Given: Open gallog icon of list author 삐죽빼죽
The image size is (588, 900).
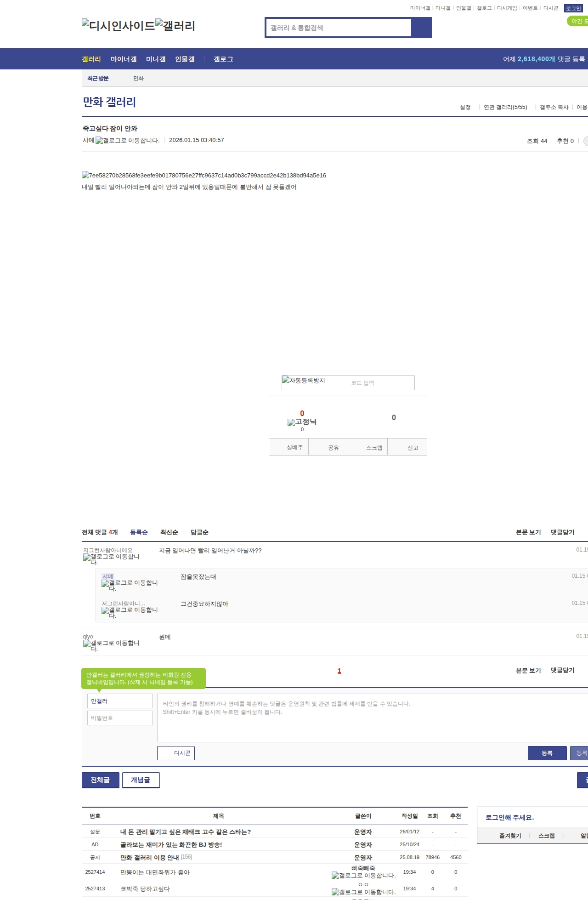Looking at the screenshot, I should click(x=363, y=876).
